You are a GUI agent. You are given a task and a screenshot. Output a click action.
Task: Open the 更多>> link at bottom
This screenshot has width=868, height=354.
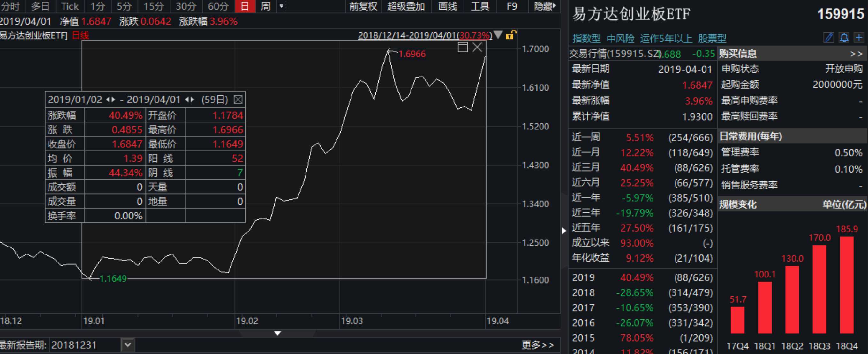538,345
